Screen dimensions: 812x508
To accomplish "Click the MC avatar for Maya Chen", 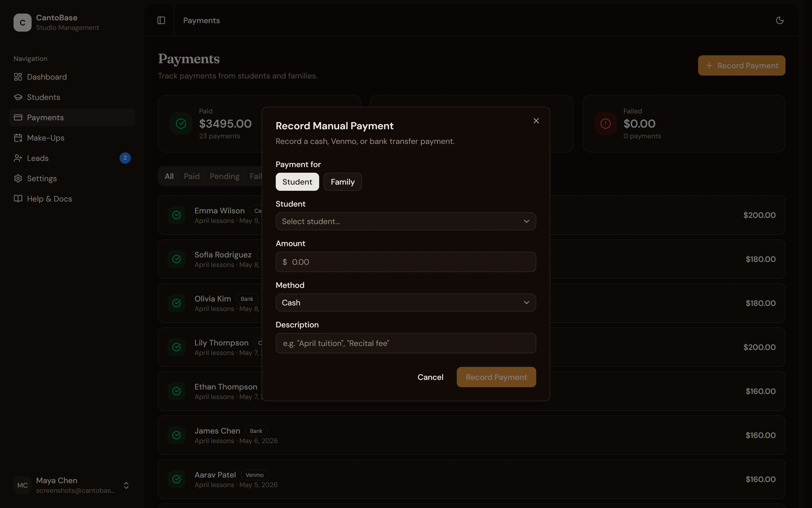I will coord(23,485).
